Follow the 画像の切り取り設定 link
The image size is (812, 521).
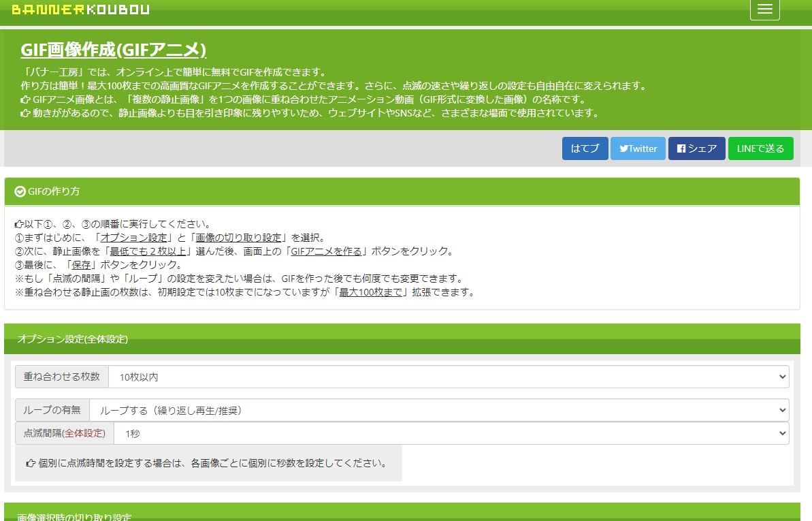[238, 238]
